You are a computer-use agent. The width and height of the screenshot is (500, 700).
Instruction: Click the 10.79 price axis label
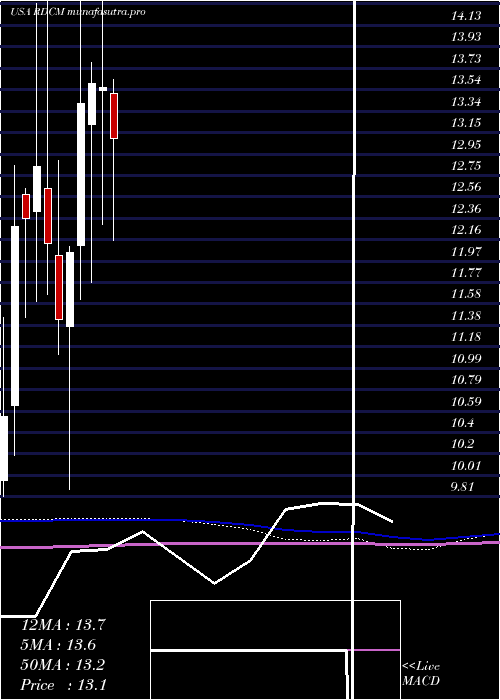pyautogui.click(x=466, y=380)
